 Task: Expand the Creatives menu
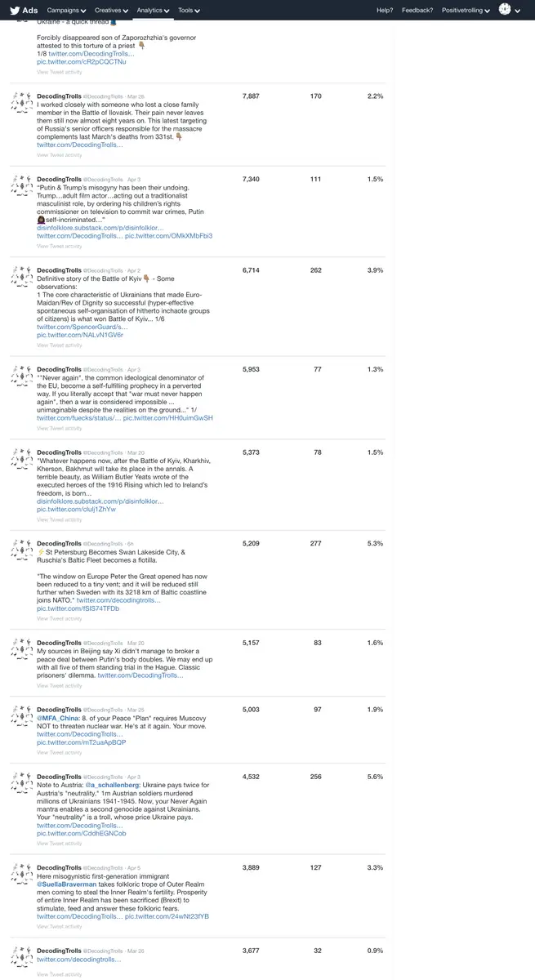(112, 11)
